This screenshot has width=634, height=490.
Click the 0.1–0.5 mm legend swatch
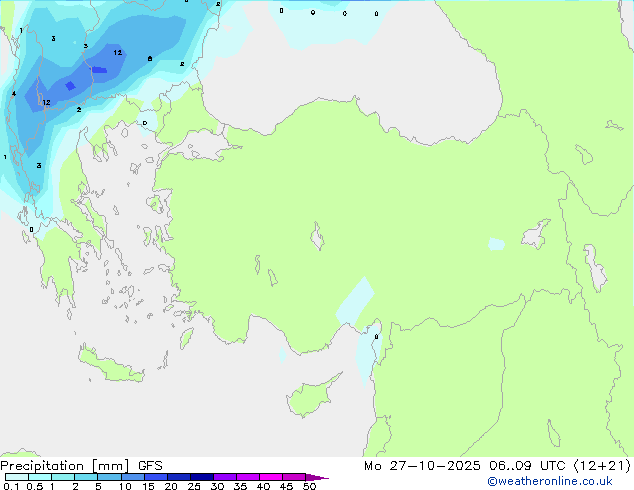[17, 477]
